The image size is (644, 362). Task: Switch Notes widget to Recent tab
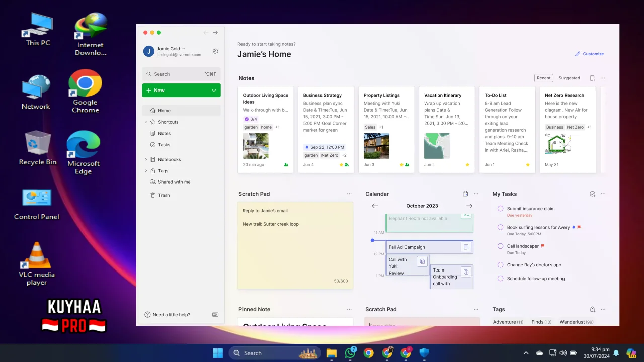click(544, 78)
